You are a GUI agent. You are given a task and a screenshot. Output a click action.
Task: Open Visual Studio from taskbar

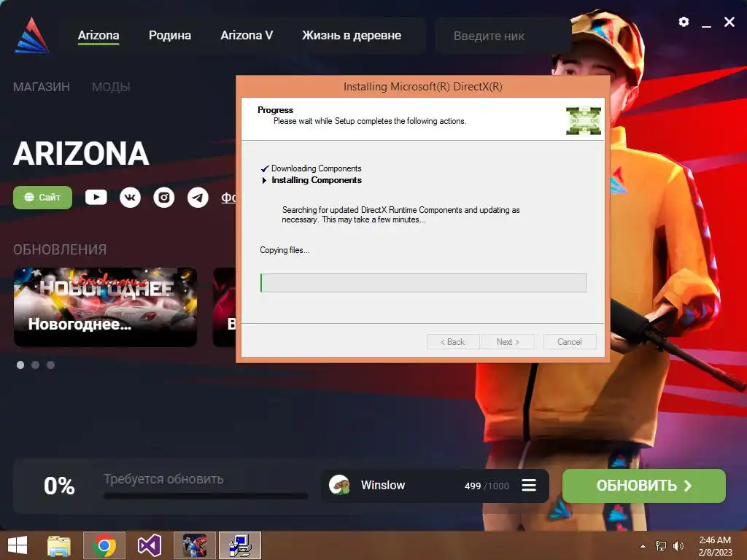(x=150, y=545)
